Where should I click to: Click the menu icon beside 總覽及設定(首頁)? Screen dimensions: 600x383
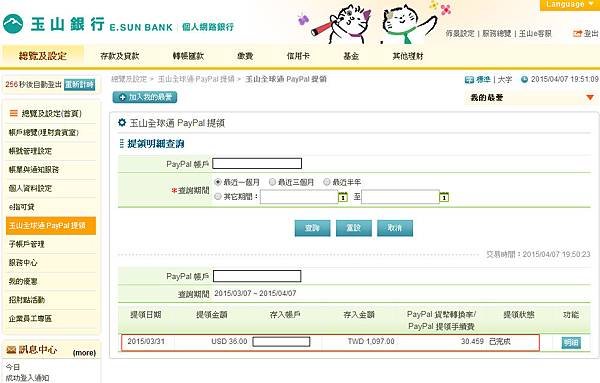coord(13,113)
